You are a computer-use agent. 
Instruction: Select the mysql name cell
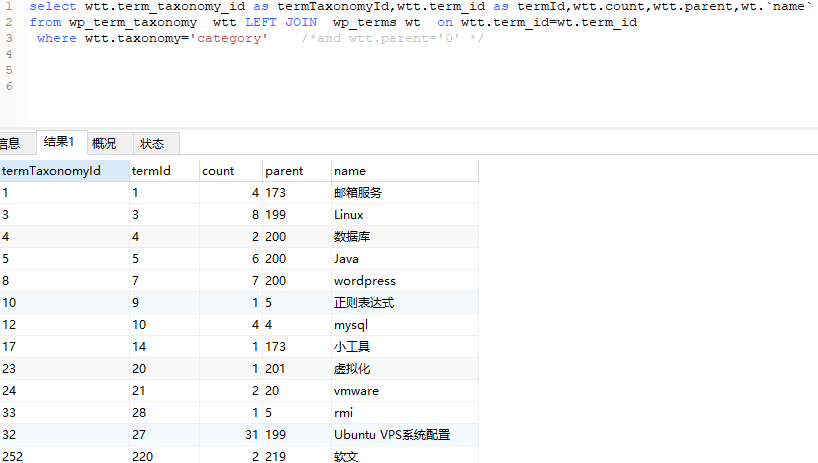coord(405,324)
